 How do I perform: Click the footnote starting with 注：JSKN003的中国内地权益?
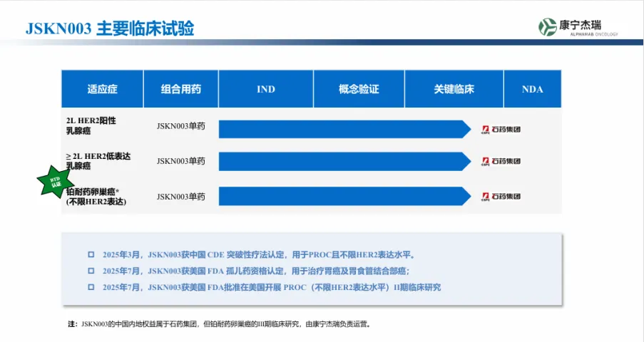click(219, 324)
